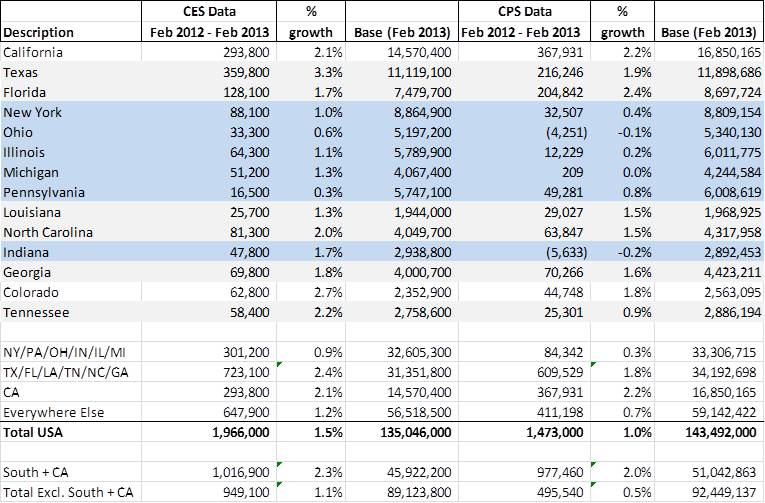This screenshot has height=503, width=765.
Task: Click Total Excl. South + CA CES base 89,123,800
Action: 420,492
